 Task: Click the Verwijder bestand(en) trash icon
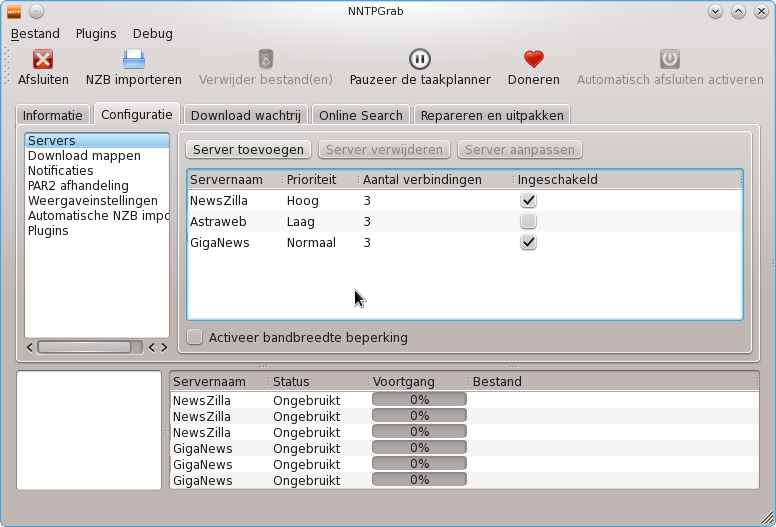(x=265, y=60)
